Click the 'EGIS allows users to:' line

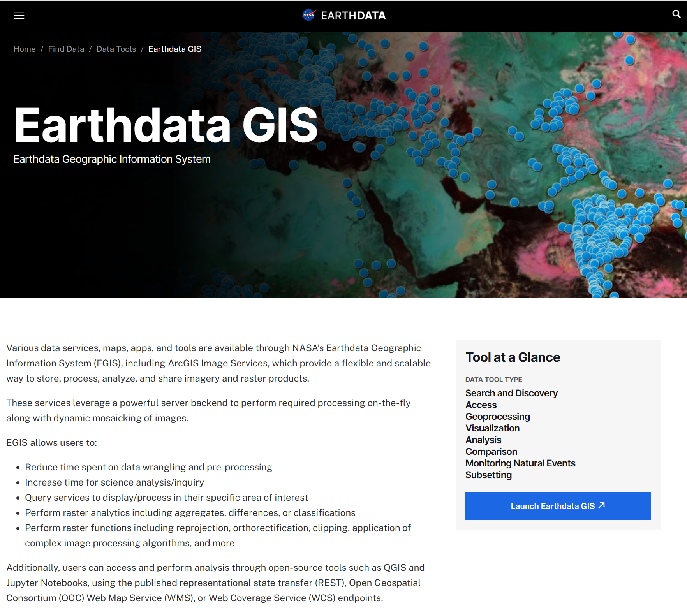click(x=52, y=443)
